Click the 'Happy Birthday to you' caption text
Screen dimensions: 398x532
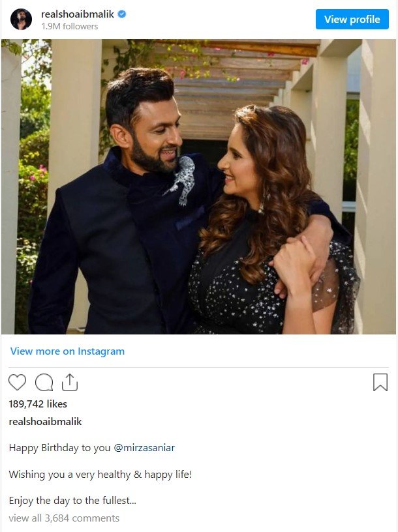tap(59, 448)
